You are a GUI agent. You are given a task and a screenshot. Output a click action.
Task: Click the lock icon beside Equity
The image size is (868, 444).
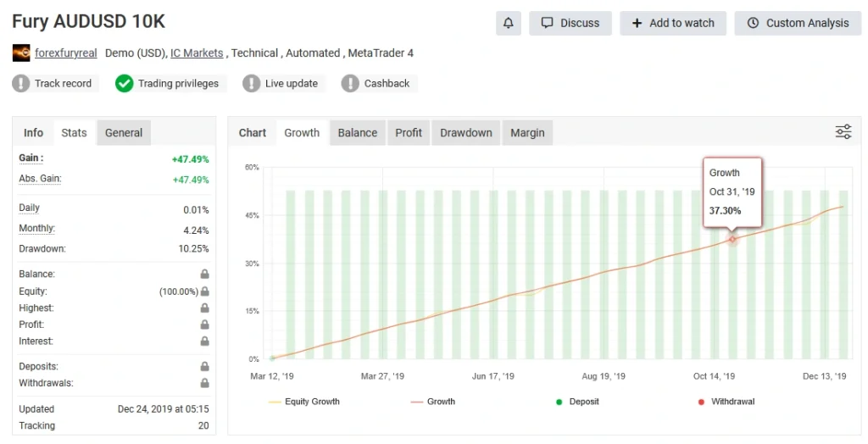[205, 291]
